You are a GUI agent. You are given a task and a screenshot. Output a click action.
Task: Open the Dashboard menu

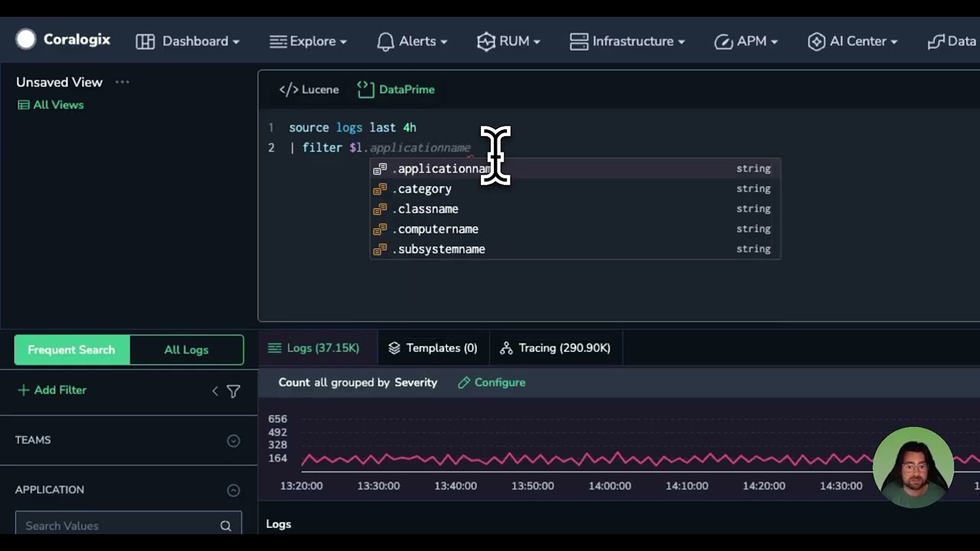click(x=188, y=41)
